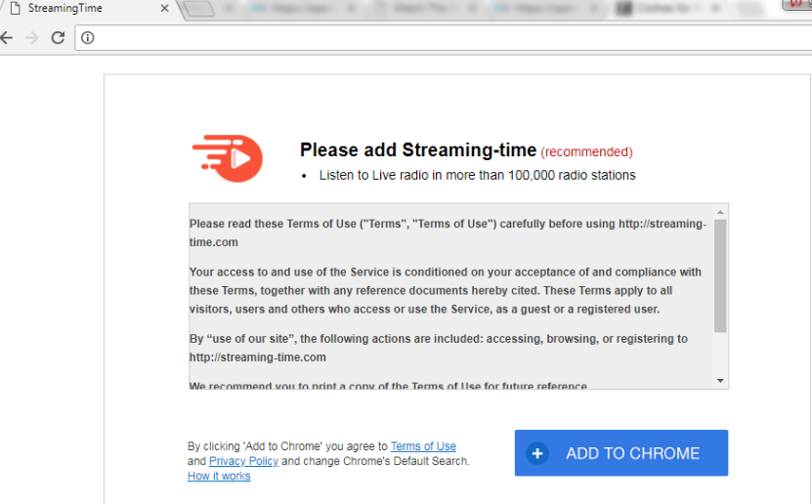The image size is (812, 504).
Task: Open the Terms of Use link
Action: [423, 446]
